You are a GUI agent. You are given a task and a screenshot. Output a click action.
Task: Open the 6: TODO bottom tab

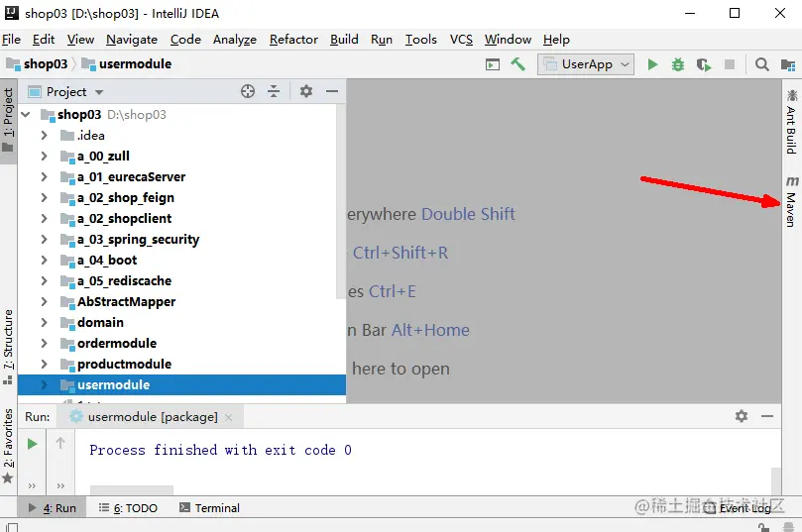tap(128, 508)
